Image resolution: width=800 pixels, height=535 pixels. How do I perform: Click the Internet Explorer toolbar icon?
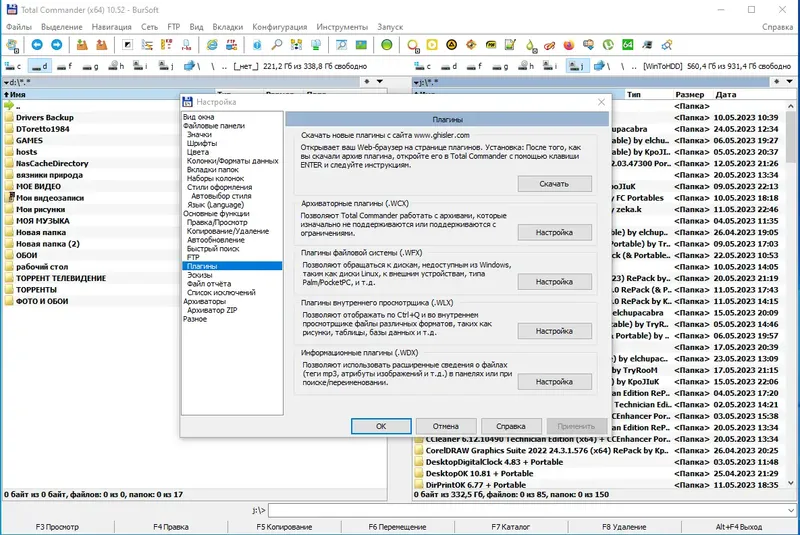tap(212, 45)
